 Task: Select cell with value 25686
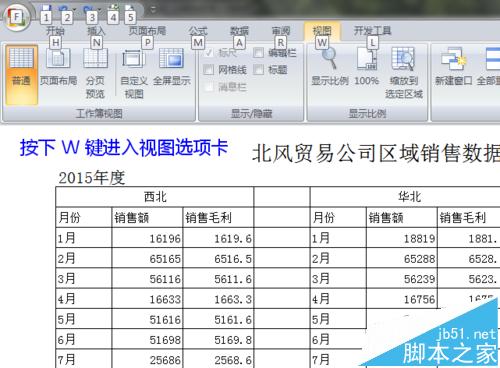pos(147,359)
